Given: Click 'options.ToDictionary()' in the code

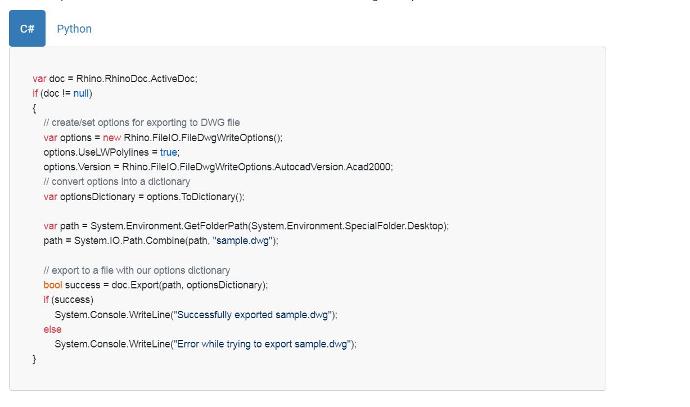Looking at the screenshot, I should 195,197.
